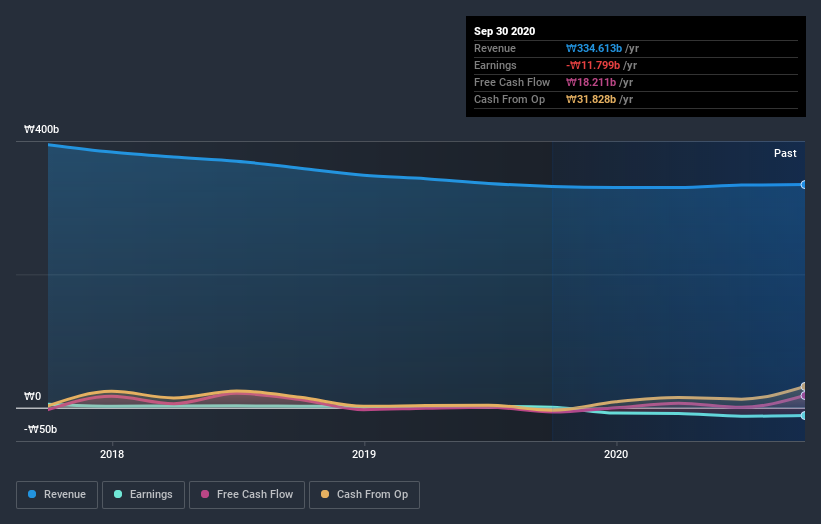Click the ₩18.211b free cash flow value
The height and width of the screenshot is (524, 821).
click(591, 82)
